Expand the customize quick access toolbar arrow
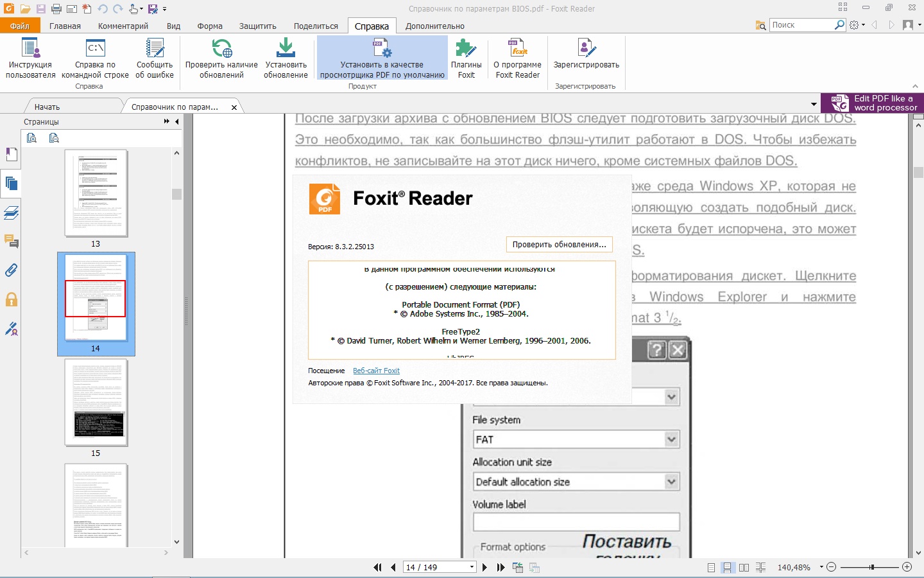The height and width of the screenshot is (578, 924). tap(165, 9)
